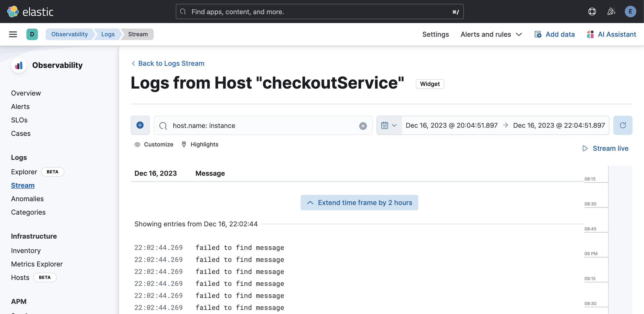Open Customize view options
This screenshot has height=314, width=644.
pyautogui.click(x=154, y=145)
